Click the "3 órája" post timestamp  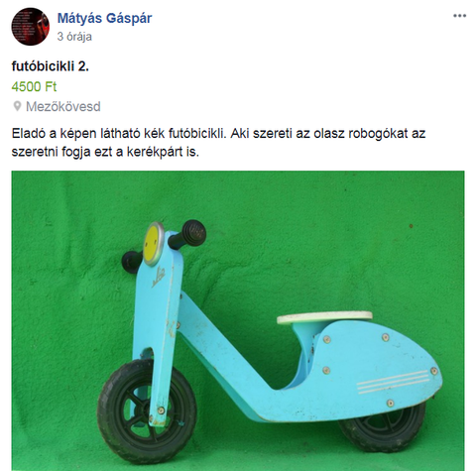click(x=74, y=37)
